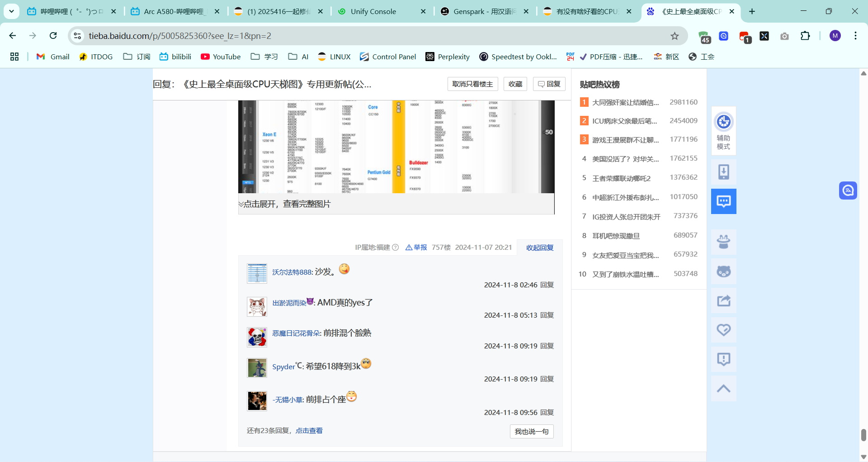Viewport: 868px width, 462px height.
Task: Click 点击查看 to view more replies
Action: coord(309,431)
